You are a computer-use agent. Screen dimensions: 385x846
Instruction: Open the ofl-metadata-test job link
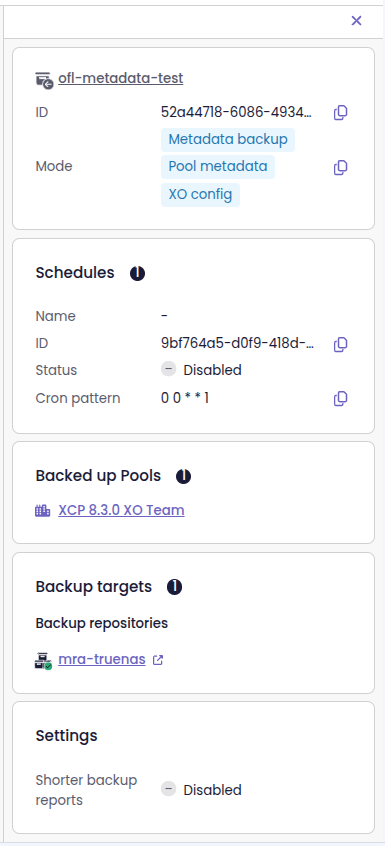click(x=121, y=78)
